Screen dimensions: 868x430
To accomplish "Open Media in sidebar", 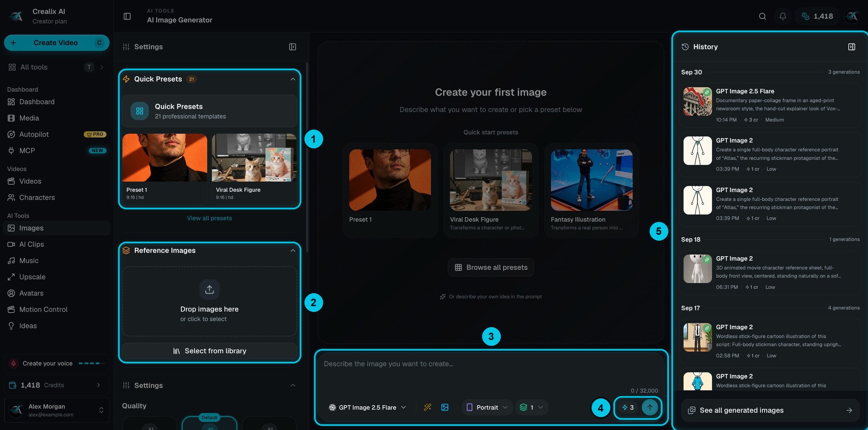I will pyautogui.click(x=56, y=118).
